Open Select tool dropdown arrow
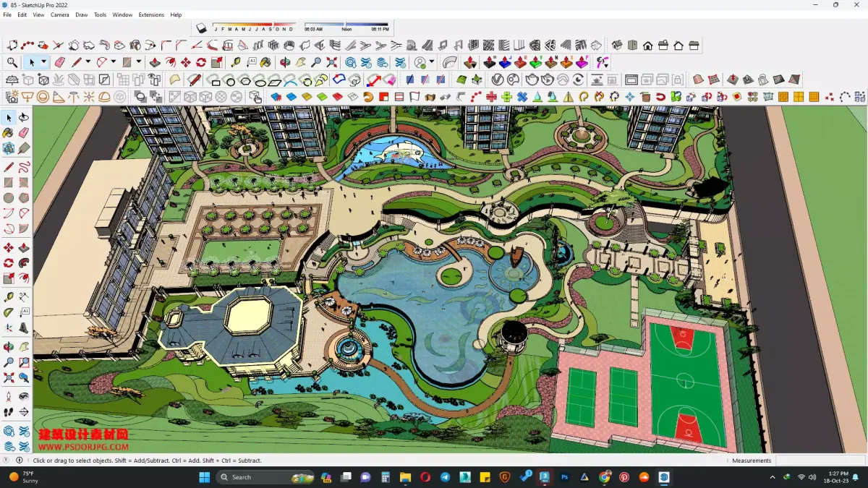Image resolution: width=868 pixels, height=488 pixels. 43,63
